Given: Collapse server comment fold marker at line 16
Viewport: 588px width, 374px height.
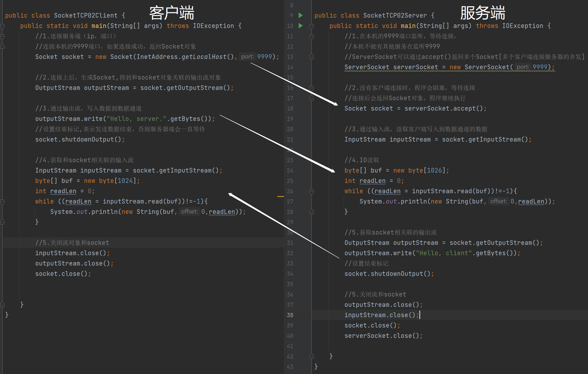Looking at the screenshot, I should tap(312, 88).
